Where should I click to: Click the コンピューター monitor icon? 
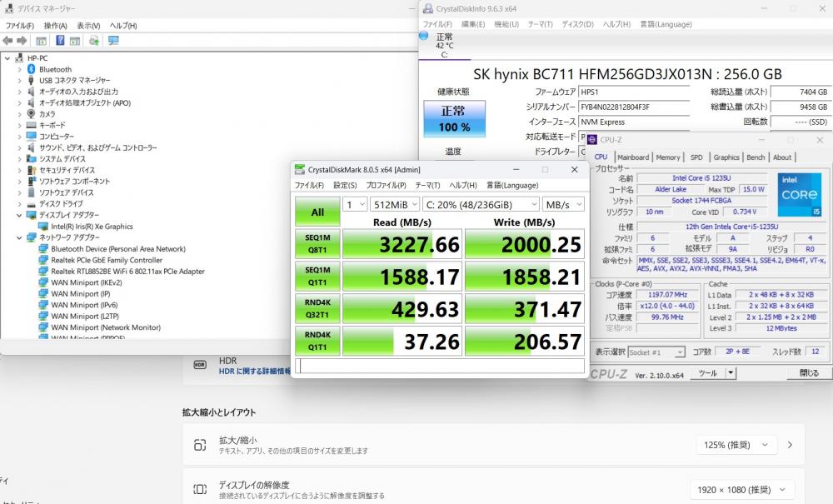tap(32, 136)
